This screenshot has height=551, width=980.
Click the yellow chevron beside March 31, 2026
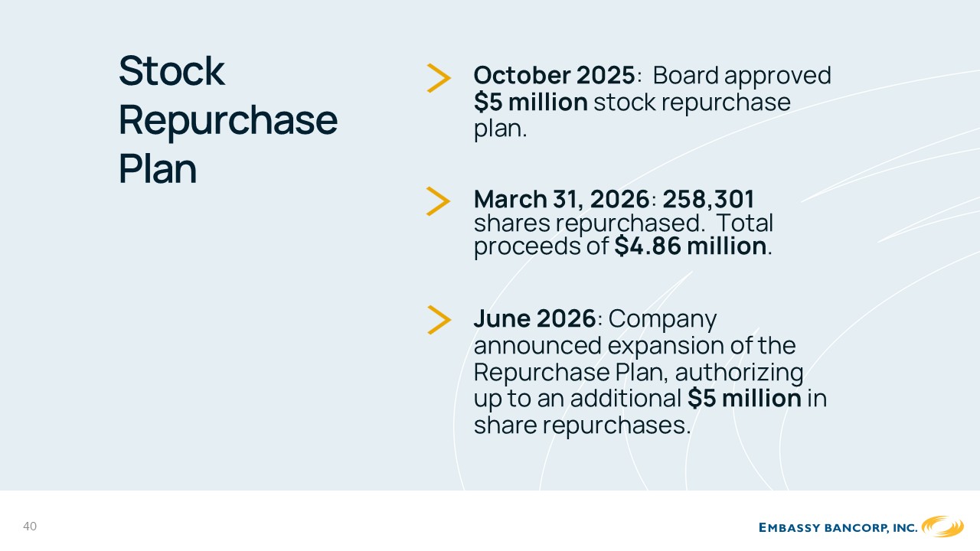tap(439, 201)
